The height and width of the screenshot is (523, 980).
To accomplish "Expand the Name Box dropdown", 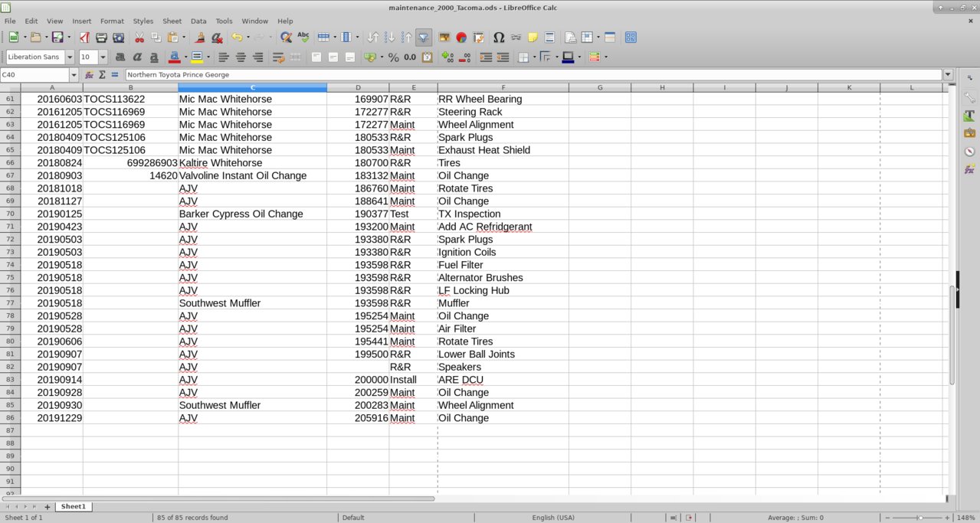I will tap(74, 74).
